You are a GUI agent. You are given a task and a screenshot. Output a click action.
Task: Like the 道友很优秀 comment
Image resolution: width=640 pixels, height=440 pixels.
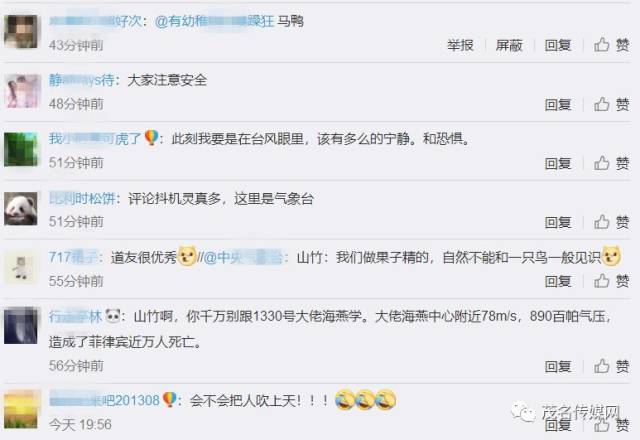click(611, 281)
